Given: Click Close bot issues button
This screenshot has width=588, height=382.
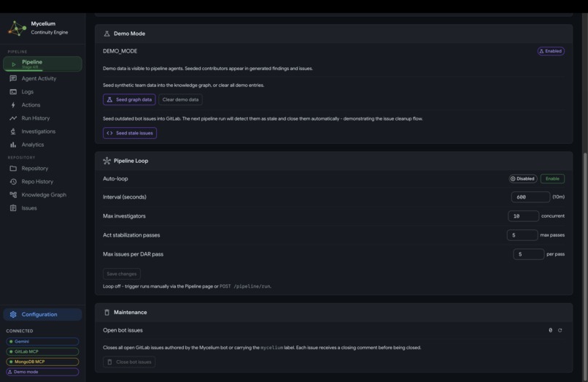Looking at the screenshot, I should tap(129, 362).
